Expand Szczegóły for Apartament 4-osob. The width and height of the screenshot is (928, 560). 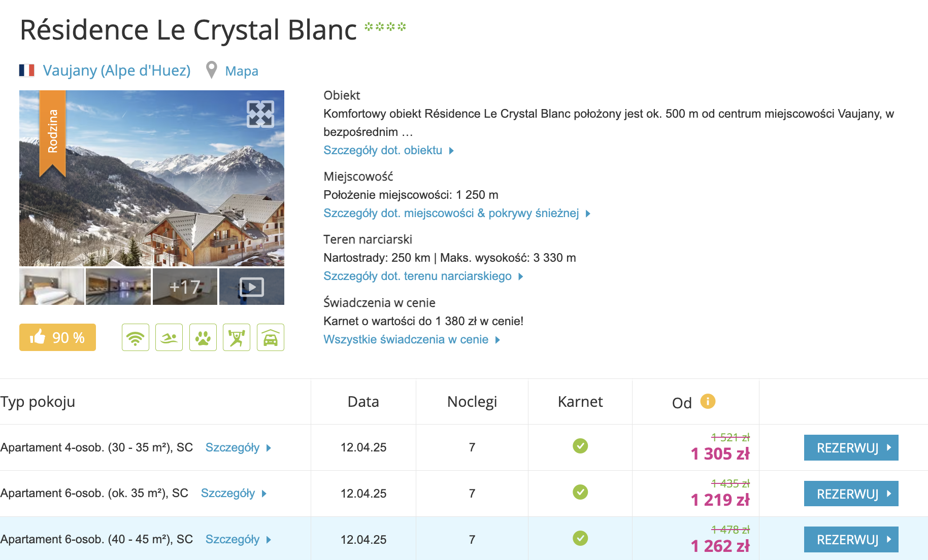click(238, 447)
